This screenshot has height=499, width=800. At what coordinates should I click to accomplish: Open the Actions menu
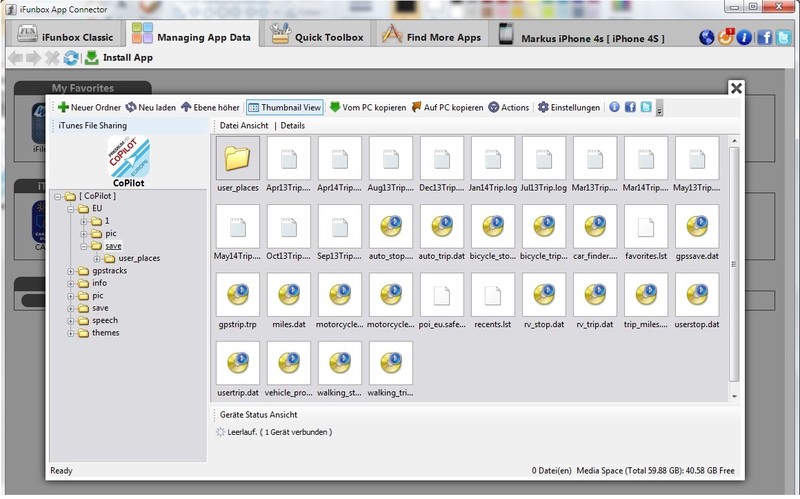[509, 108]
